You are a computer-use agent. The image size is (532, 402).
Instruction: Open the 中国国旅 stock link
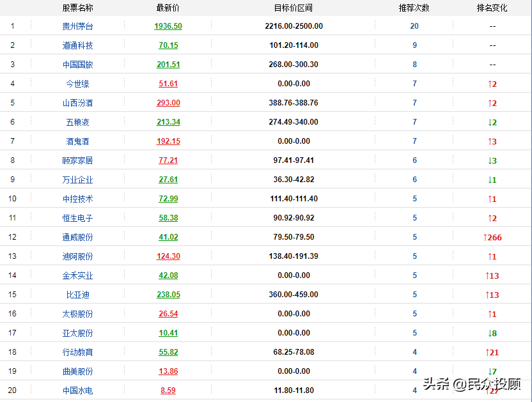(x=78, y=65)
